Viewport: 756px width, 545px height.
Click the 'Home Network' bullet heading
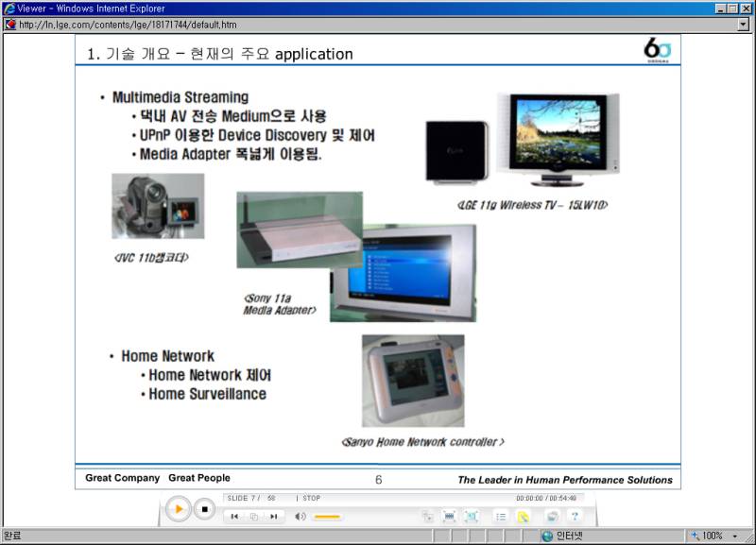[168, 356]
